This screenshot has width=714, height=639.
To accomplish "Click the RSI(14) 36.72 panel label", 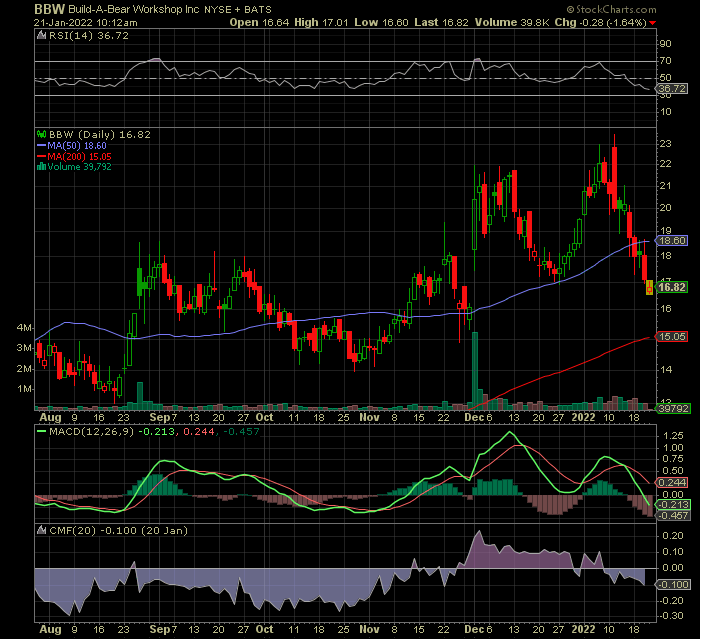I will point(89,36).
